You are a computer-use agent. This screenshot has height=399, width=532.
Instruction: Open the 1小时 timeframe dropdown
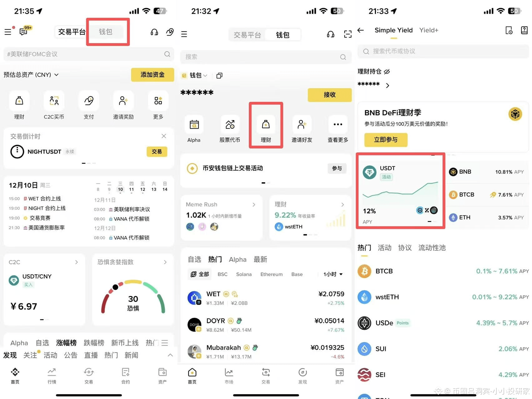(x=333, y=274)
